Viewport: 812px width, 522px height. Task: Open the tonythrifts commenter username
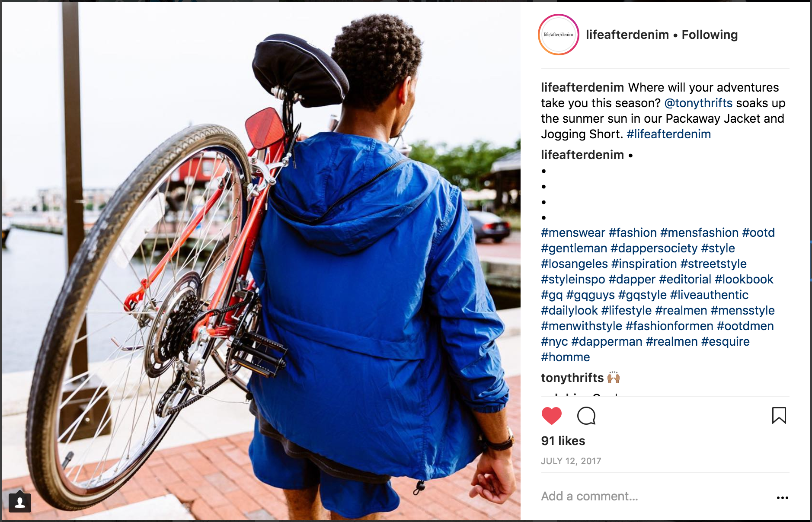pos(572,378)
